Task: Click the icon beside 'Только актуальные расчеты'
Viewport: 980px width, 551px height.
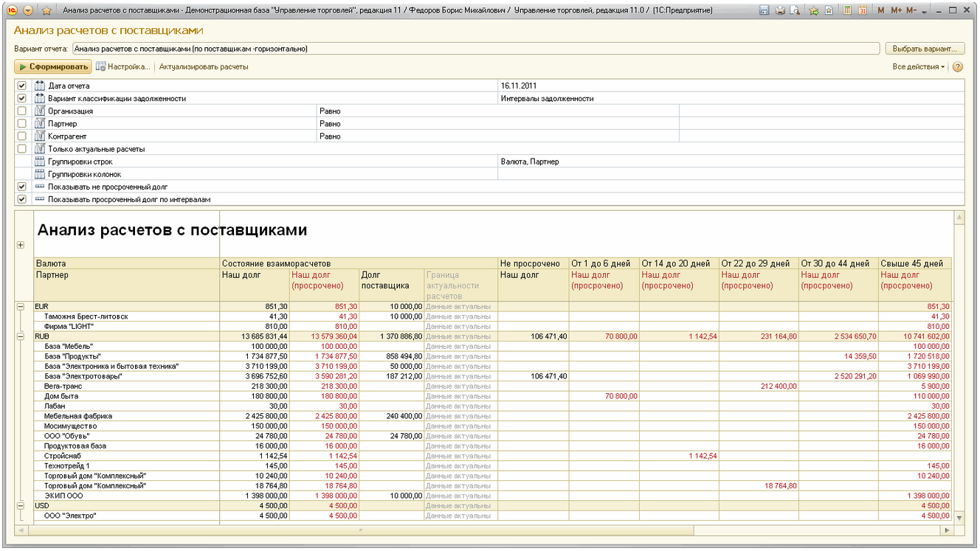Action: pos(40,149)
